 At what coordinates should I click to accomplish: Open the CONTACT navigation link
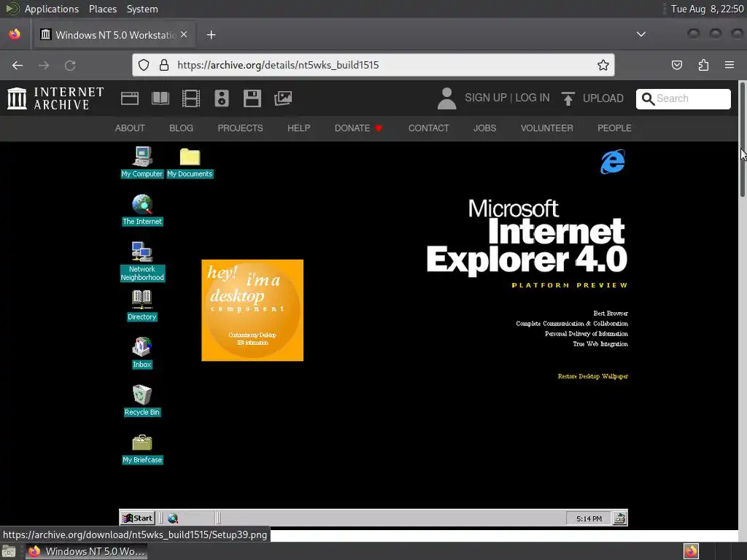click(428, 128)
